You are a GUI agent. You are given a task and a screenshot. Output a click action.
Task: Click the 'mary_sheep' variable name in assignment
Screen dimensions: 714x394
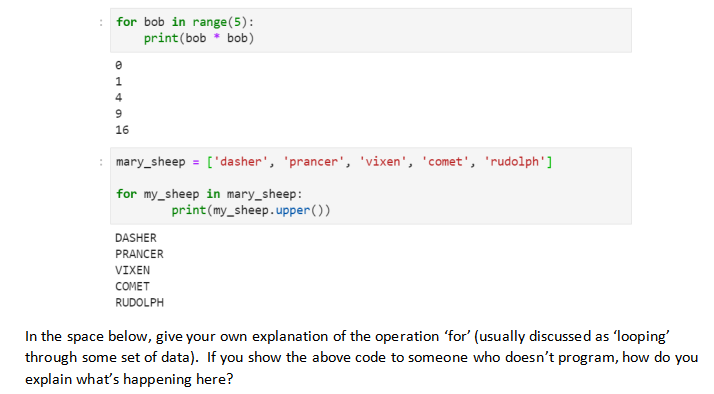click(x=151, y=162)
